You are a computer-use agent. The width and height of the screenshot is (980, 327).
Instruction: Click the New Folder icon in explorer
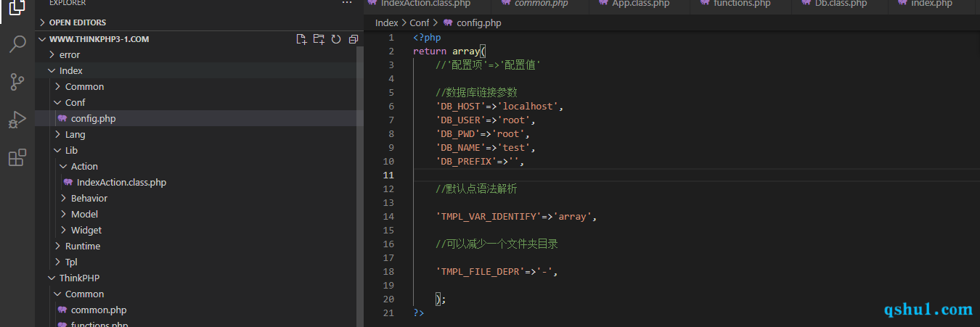pyautogui.click(x=319, y=39)
